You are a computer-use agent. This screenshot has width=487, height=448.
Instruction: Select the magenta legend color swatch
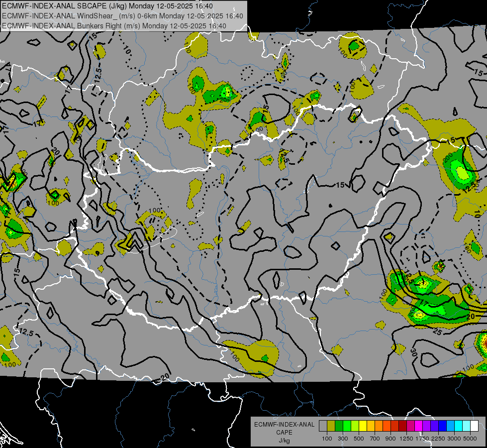point(418,426)
